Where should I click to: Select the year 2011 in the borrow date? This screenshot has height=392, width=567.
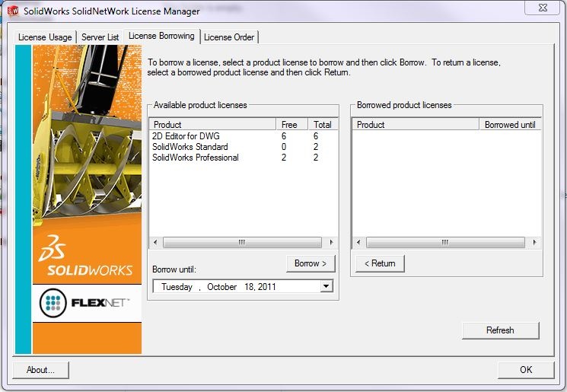coord(267,287)
